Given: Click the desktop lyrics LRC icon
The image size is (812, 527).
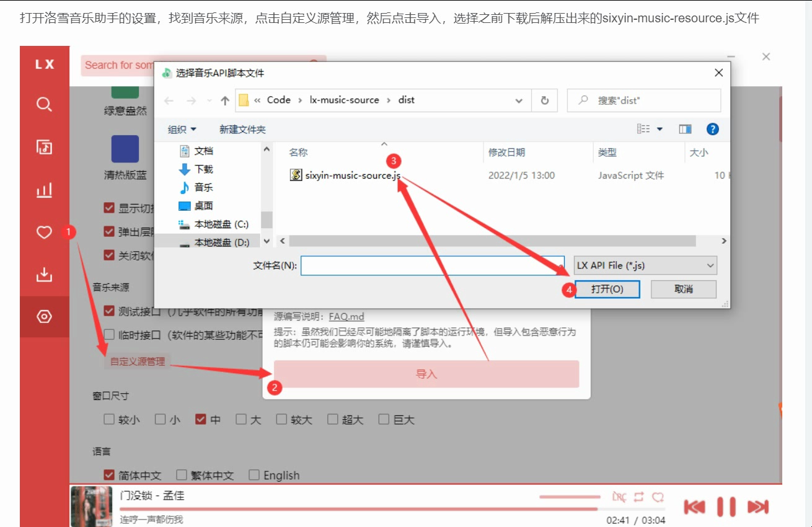Looking at the screenshot, I should pos(619,497).
